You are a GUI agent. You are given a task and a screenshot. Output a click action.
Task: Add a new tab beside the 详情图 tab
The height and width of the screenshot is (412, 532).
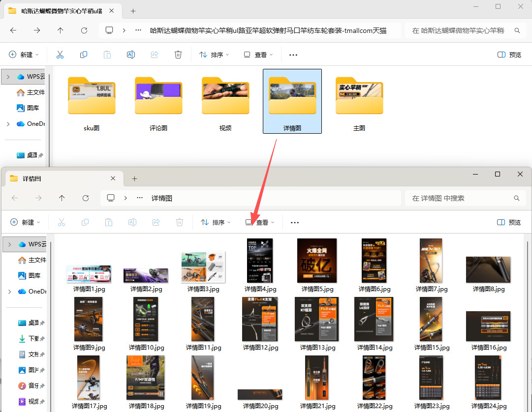134,178
